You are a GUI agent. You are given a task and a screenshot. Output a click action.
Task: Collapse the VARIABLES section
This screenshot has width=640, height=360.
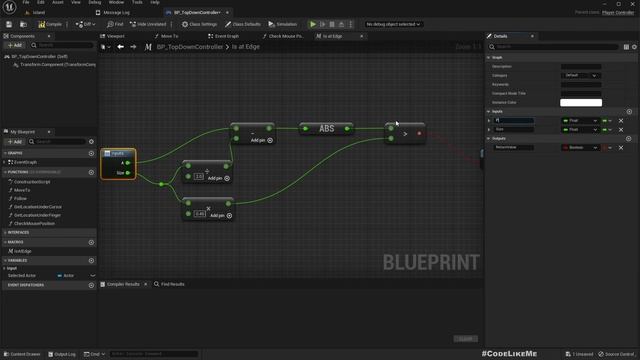click(5, 260)
